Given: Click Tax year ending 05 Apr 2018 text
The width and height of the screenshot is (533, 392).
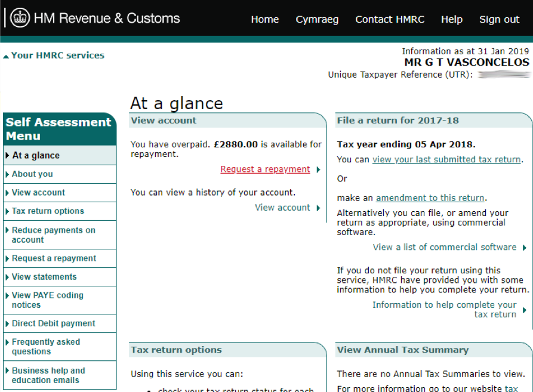Looking at the screenshot, I should point(406,144).
